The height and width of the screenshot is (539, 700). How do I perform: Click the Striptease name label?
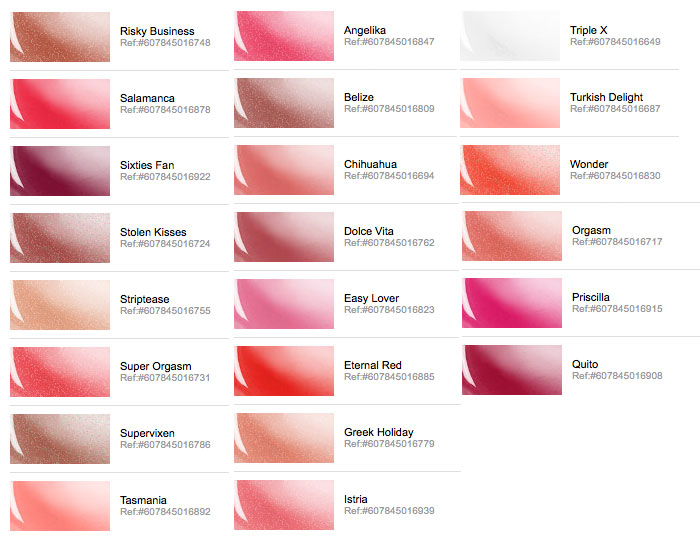click(x=145, y=299)
